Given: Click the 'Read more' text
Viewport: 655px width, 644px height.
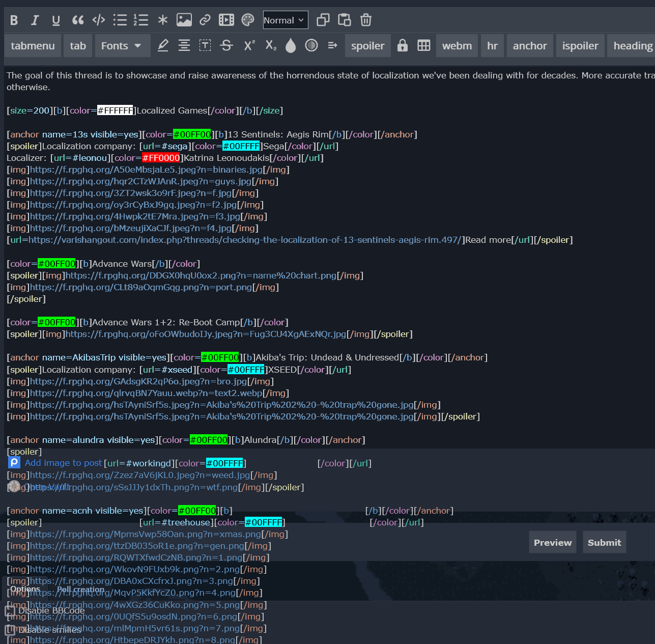Looking at the screenshot, I should click(488, 240).
